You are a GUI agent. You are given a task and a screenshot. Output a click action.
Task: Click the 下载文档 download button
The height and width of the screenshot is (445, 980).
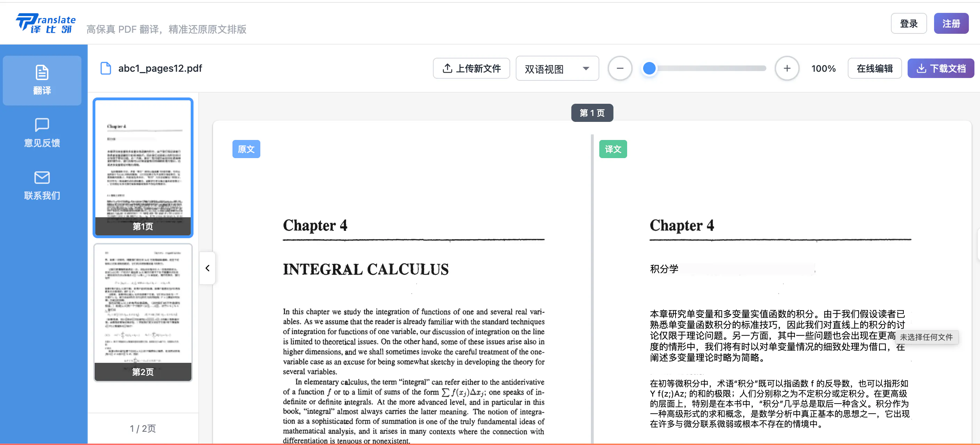940,69
